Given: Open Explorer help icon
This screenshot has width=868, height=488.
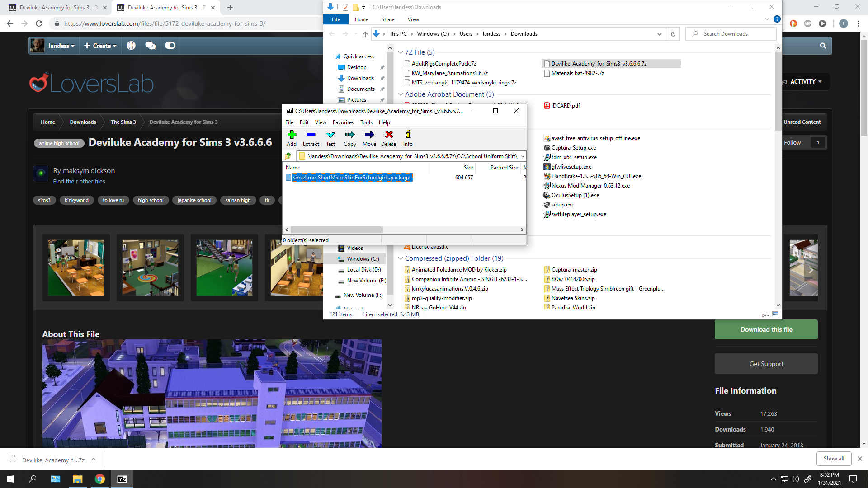Looking at the screenshot, I should pos(777,19).
